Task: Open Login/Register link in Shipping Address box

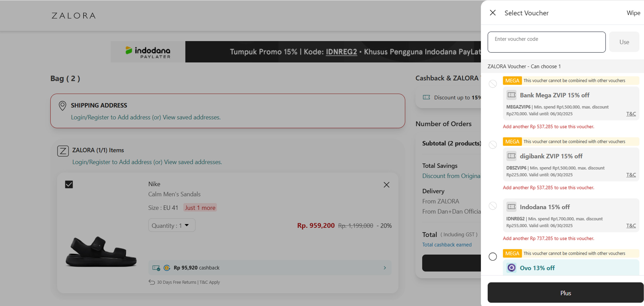Action: tap(146, 117)
